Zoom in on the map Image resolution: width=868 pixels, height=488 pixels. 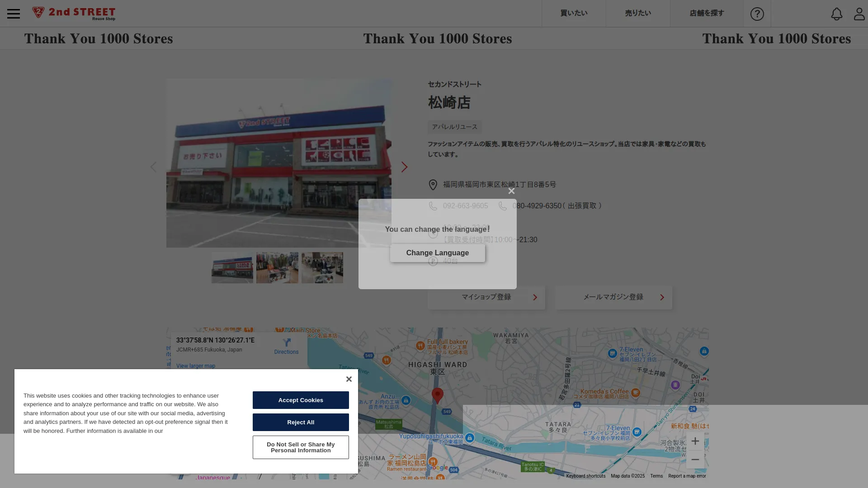point(695,441)
